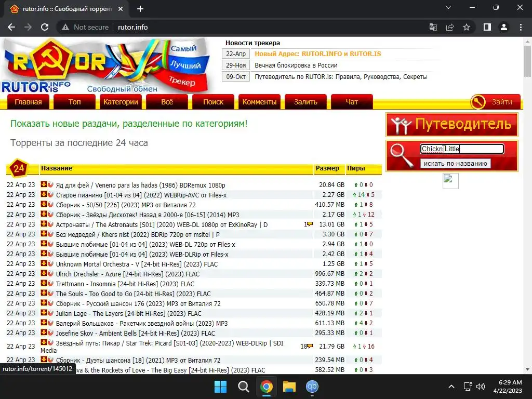532x399 pixels.
Task: Open torrent Валерий Большаков Ракетчик звездной войны
Action: 142,323
